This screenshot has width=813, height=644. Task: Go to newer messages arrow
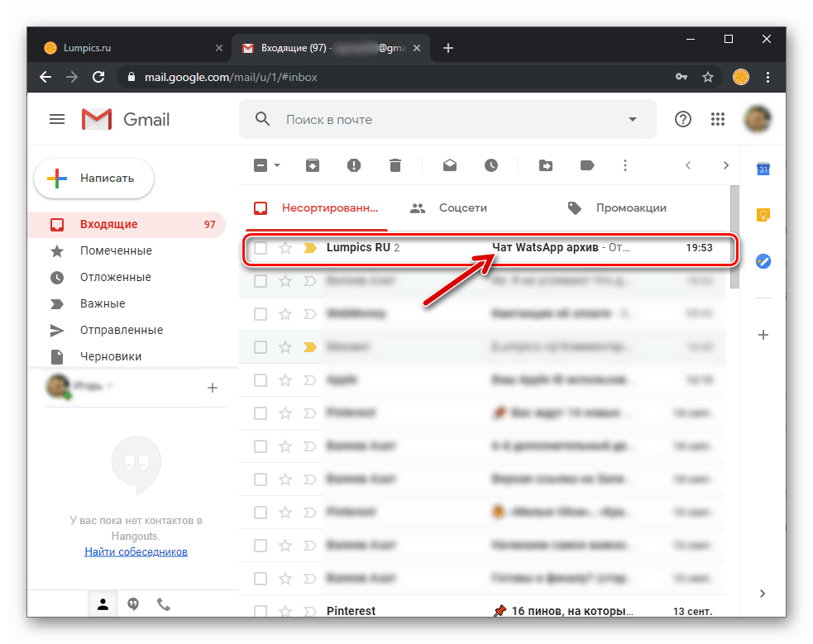point(688,165)
